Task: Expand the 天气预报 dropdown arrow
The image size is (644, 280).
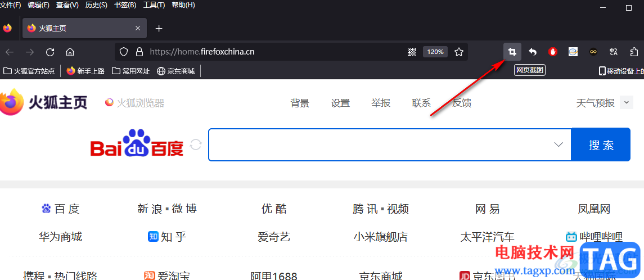Action: pyautogui.click(x=627, y=103)
